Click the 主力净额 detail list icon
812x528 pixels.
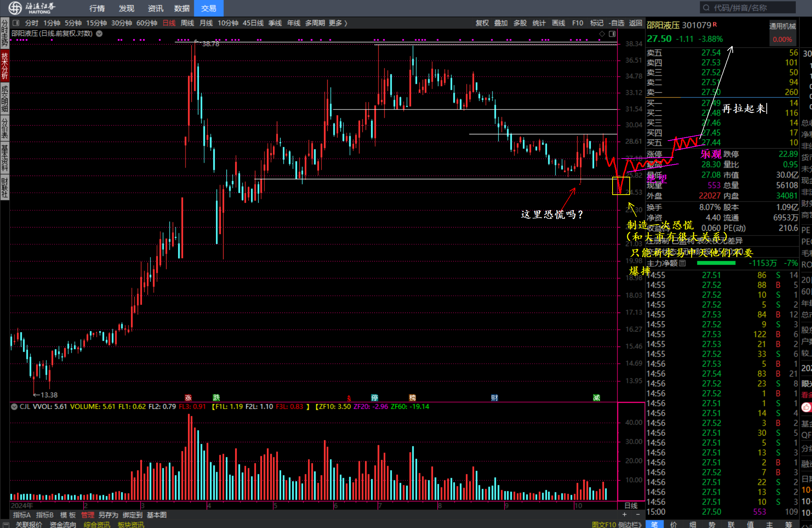point(682,263)
